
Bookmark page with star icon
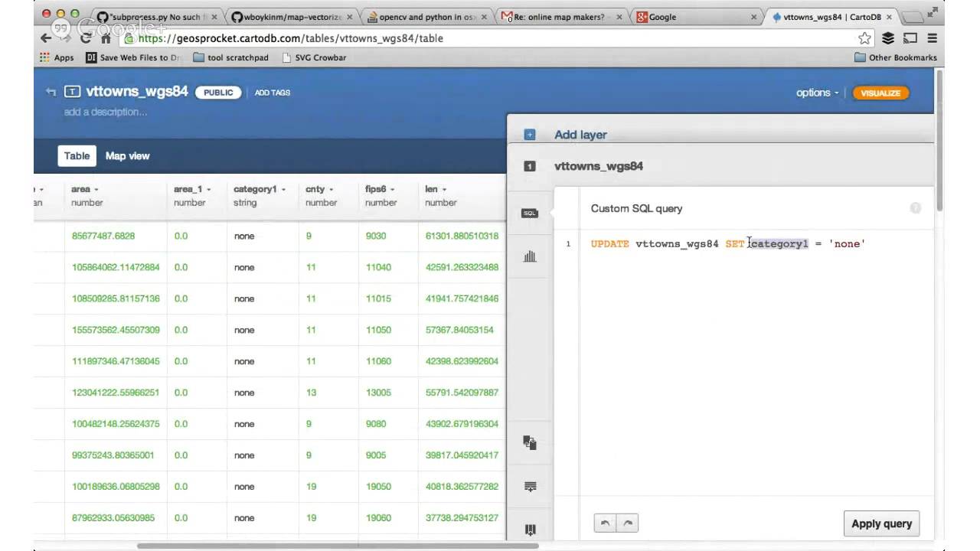coord(864,38)
